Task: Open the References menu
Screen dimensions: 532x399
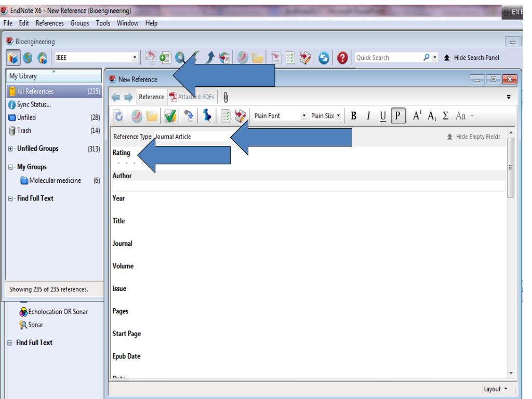Action: [x=49, y=23]
